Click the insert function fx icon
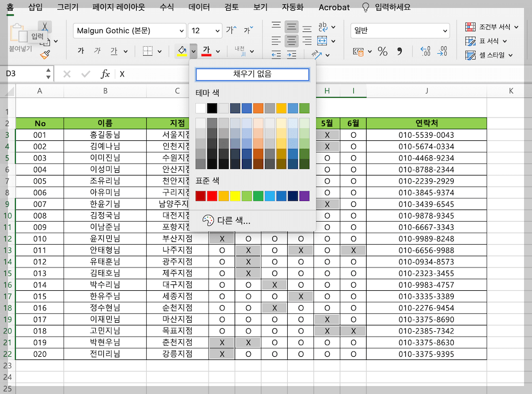The image size is (532, 394). (105, 74)
